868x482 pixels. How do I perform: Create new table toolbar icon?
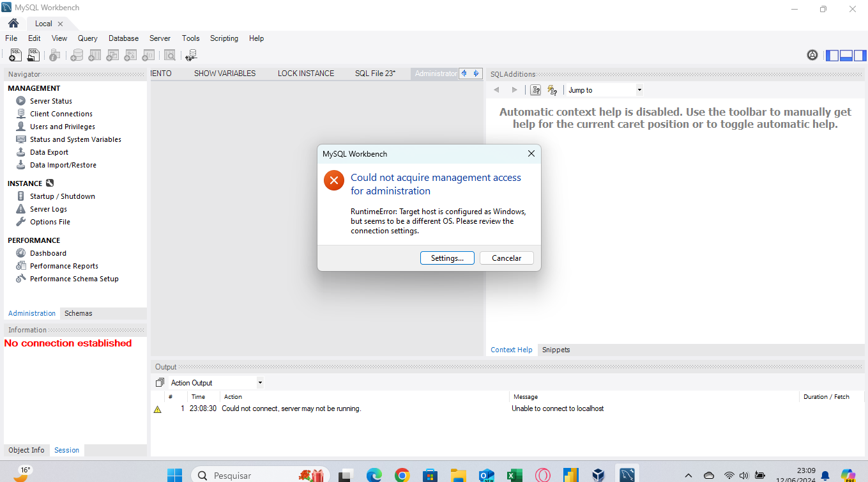click(x=95, y=56)
